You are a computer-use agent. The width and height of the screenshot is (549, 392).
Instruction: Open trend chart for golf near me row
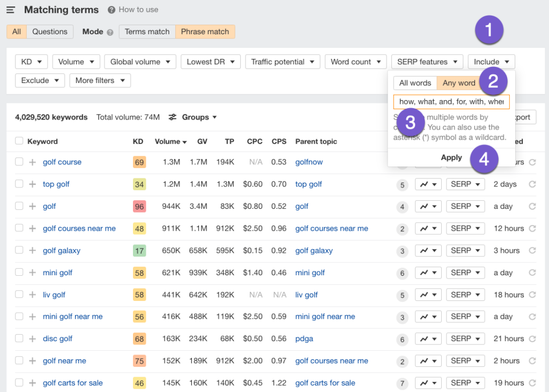(428, 361)
